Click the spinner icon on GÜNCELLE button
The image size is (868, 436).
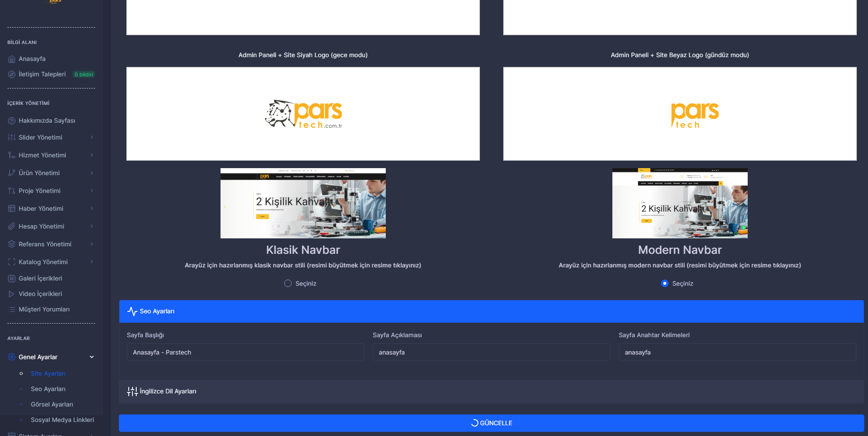coord(475,423)
